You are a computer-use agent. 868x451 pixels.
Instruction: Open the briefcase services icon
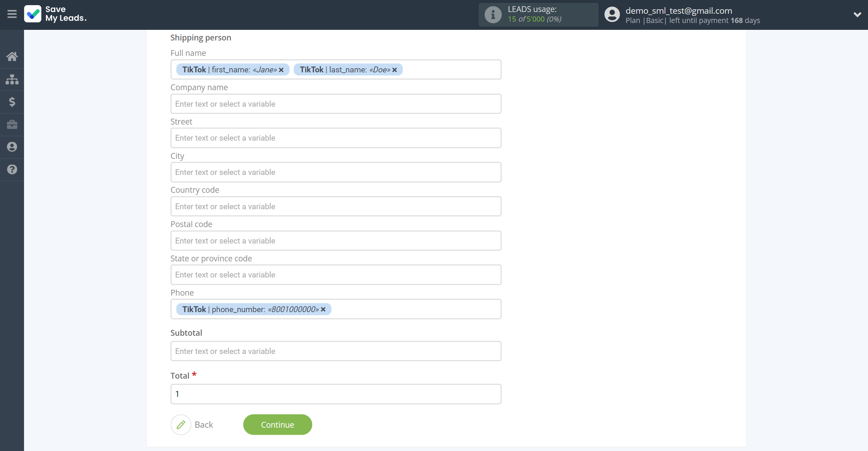[x=12, y=124]
